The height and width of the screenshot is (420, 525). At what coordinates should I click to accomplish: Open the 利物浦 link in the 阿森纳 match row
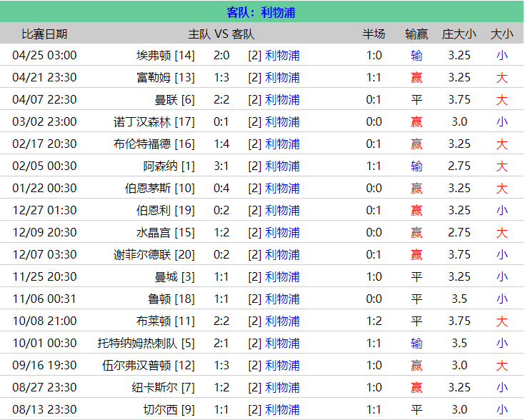coord(282,166)
